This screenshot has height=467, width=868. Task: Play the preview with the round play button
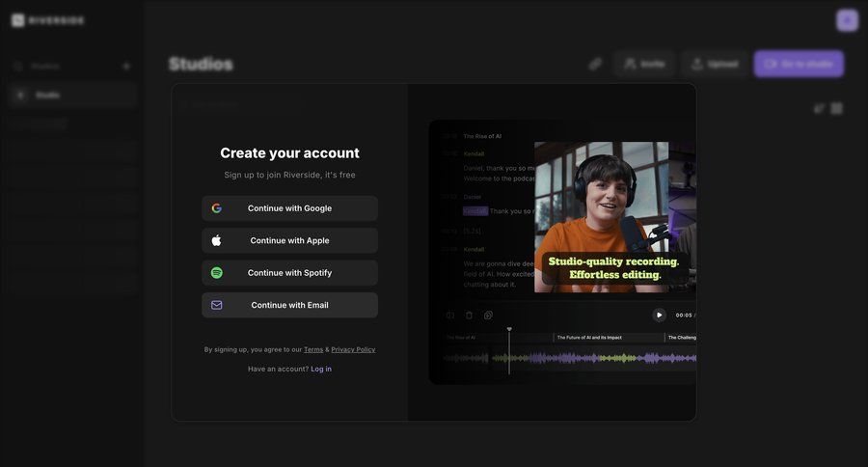[x=659, y=315]
